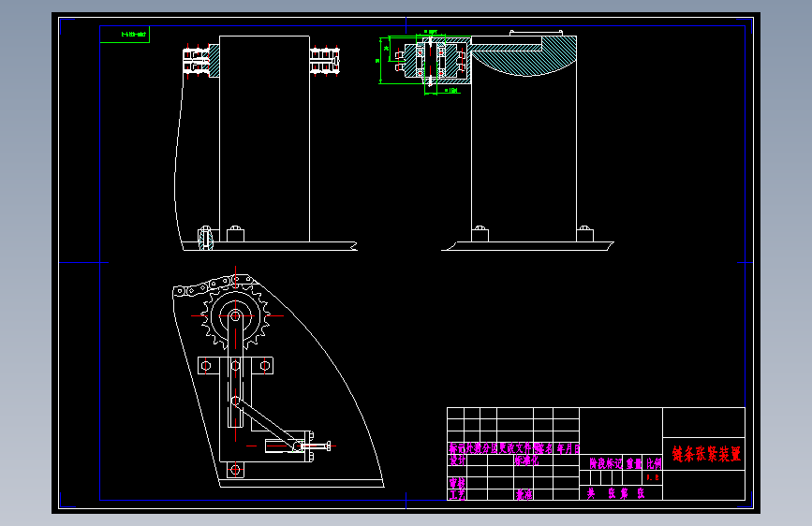Click the 批准 label in title block

click(x=524, y=494)
